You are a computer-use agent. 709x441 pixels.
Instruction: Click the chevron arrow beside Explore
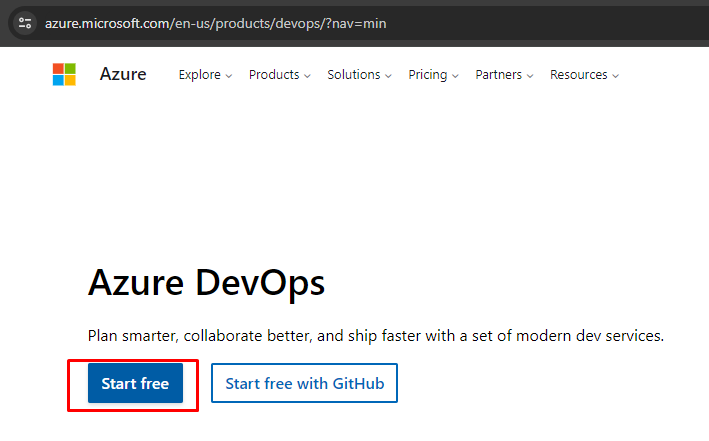229,76
